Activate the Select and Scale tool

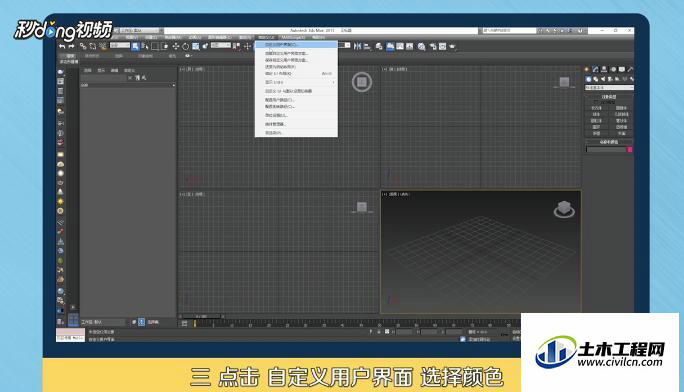pos(195,46)
